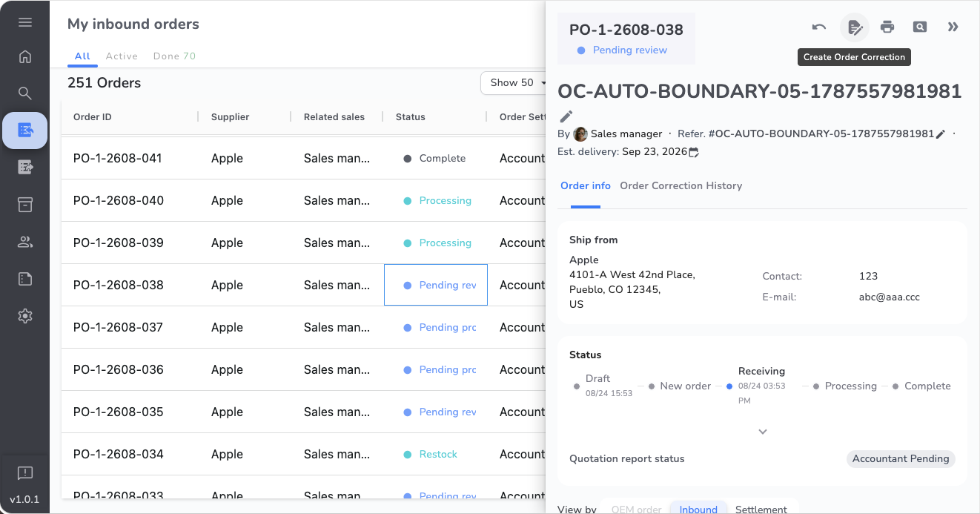Select the Settlement view option
Screen dimensions: 980x514
pos(761,509)
